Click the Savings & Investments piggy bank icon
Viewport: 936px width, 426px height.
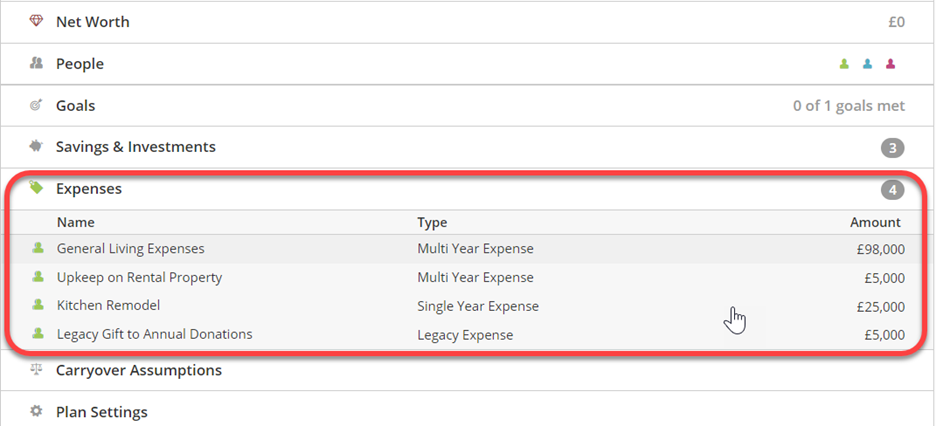pos(36,146)
